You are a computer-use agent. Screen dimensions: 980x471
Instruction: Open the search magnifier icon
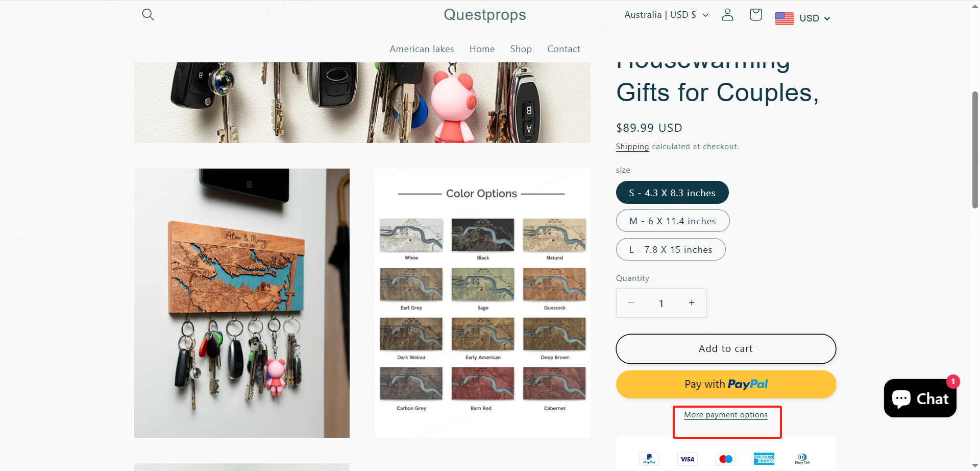148,14
